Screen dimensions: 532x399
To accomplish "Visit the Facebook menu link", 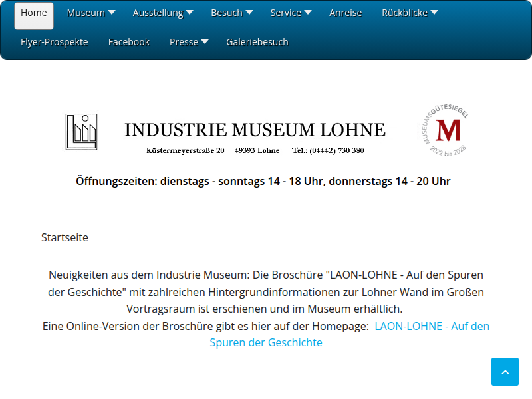I will [x=129, y=42].
